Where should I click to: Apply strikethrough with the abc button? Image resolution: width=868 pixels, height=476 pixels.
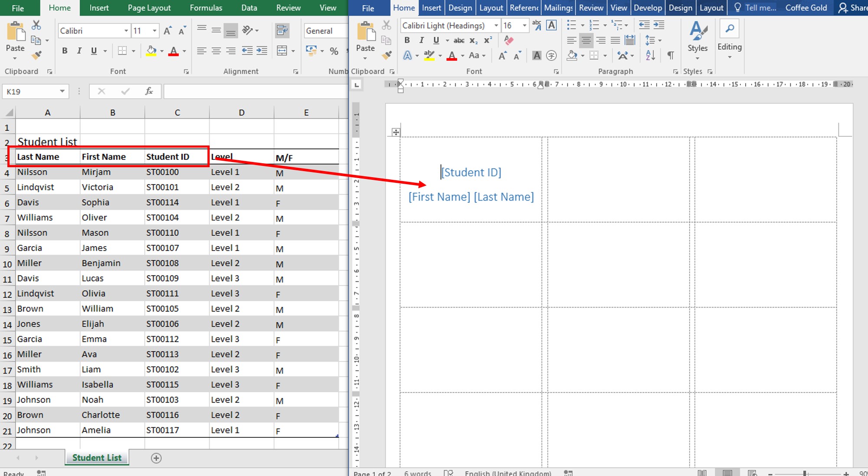tap(459, 40)
